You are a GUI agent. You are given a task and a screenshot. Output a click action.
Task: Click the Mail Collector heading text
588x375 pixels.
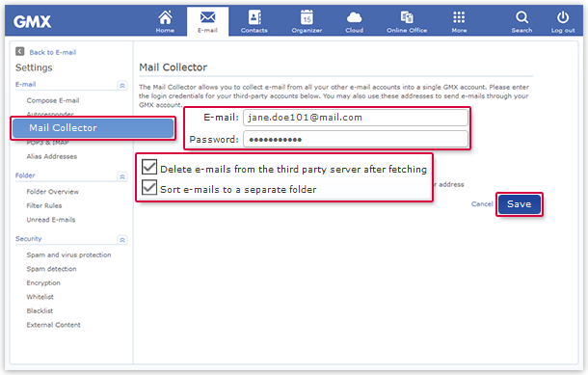coord(173,67)
